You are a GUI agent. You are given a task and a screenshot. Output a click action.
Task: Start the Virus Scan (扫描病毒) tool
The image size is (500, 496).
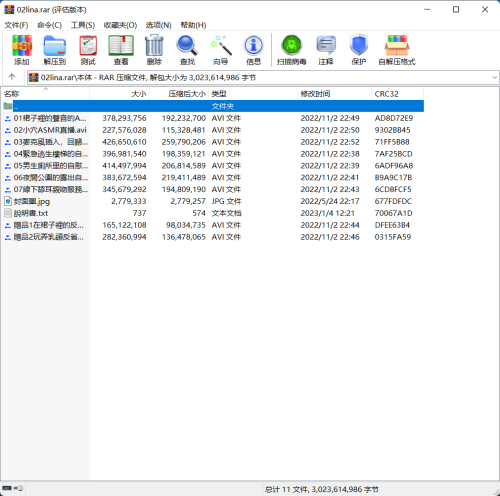click(291, 50)
